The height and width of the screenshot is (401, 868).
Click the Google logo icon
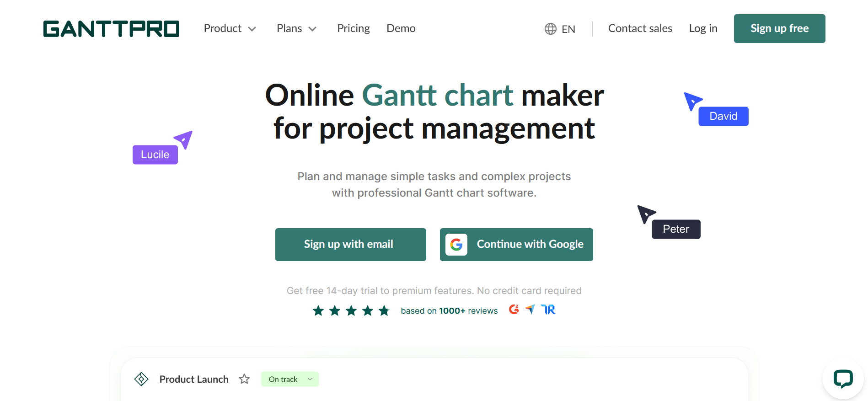point(456,245)
